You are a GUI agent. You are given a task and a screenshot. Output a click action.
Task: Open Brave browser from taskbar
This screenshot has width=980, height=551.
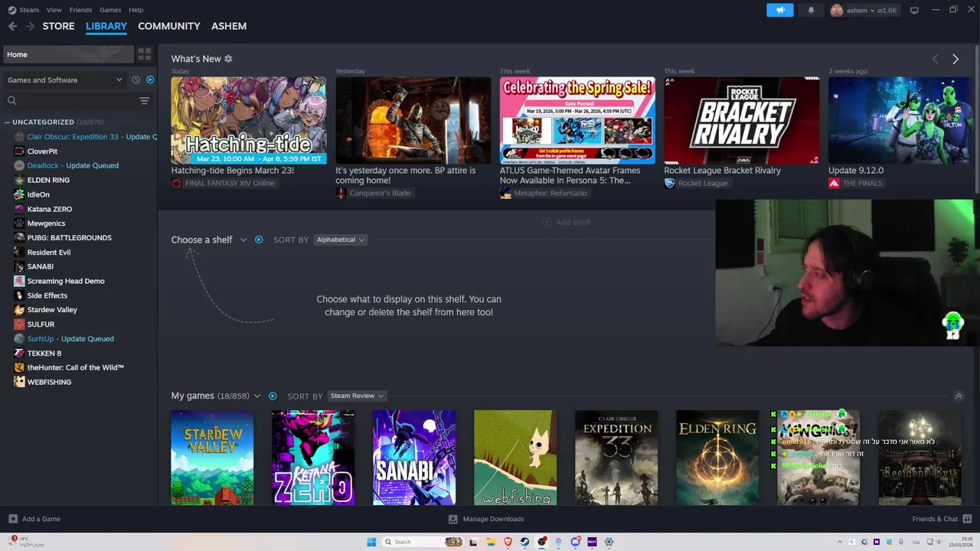(508, 542)
